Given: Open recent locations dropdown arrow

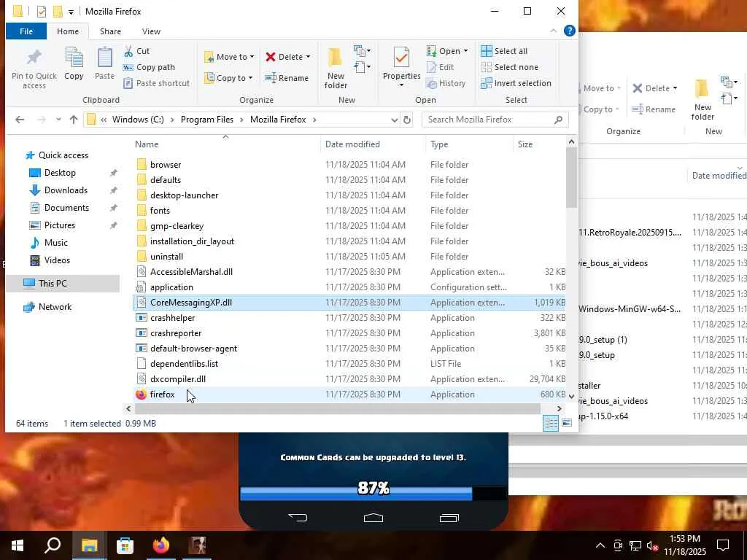Looking at the screenshot, I should pos(58,120).
